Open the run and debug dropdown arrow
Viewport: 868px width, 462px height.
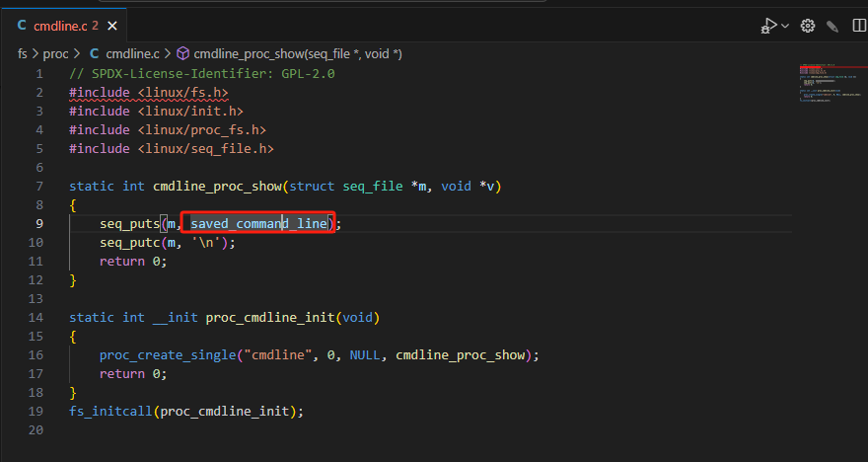click(x=785, y=26)
